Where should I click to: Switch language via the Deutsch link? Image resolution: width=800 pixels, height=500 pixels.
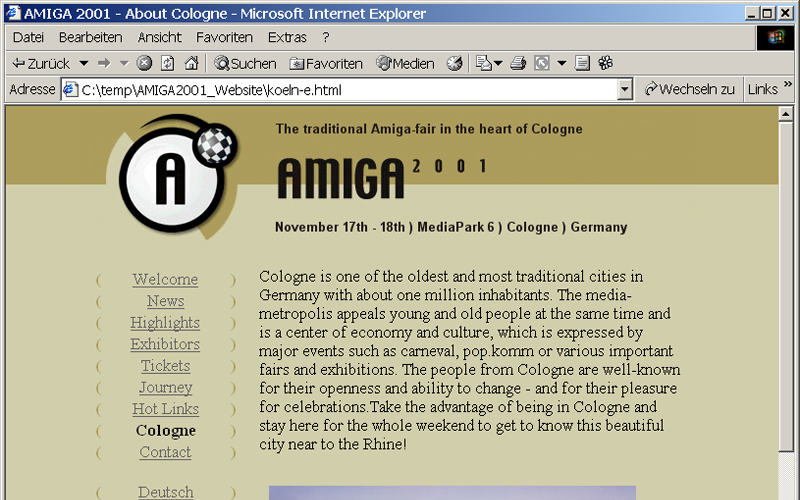(165, 492)
